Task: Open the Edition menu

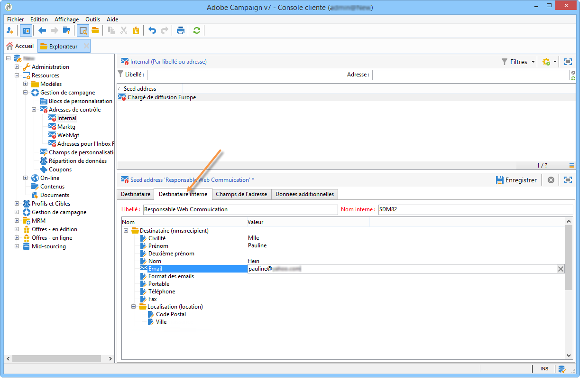Action: click(x=39, y=19)
